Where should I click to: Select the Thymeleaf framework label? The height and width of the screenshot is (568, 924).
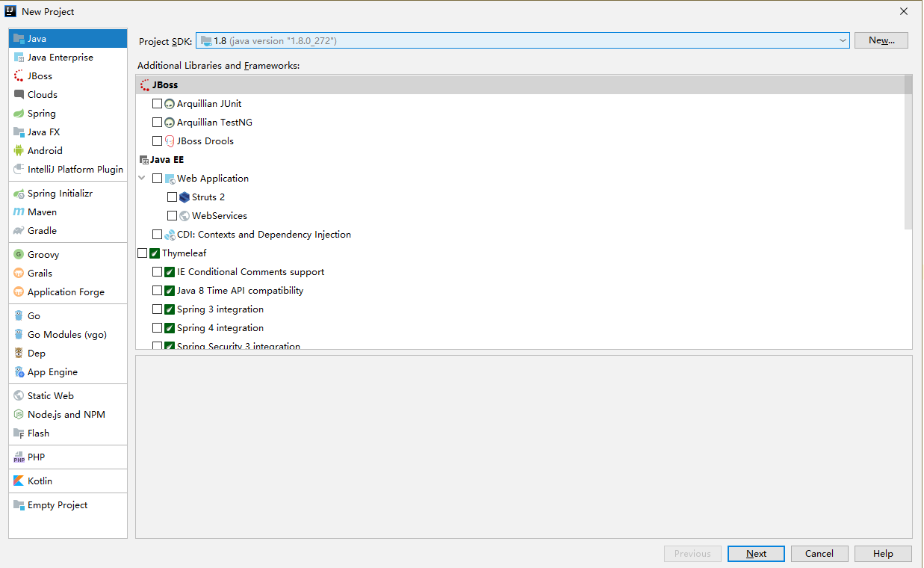[185, 253]
